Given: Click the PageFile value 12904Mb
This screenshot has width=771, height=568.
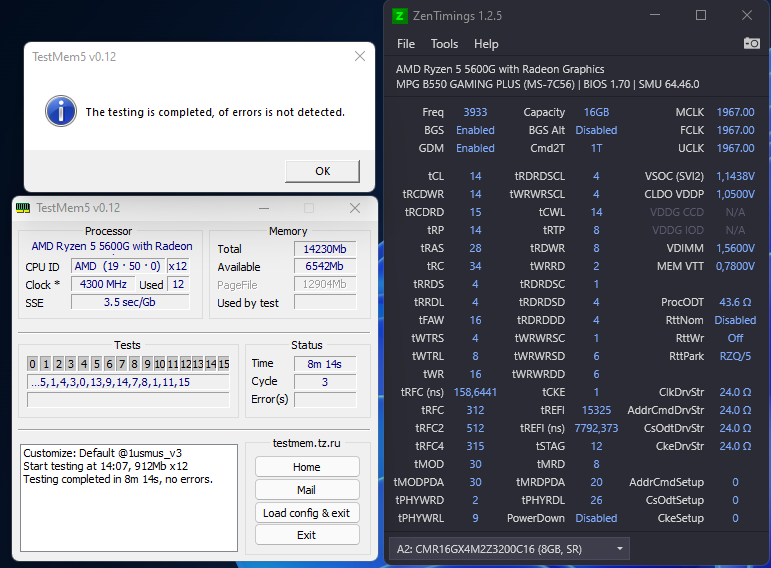Looking at the screenshot, I should [x=325, y=284].
